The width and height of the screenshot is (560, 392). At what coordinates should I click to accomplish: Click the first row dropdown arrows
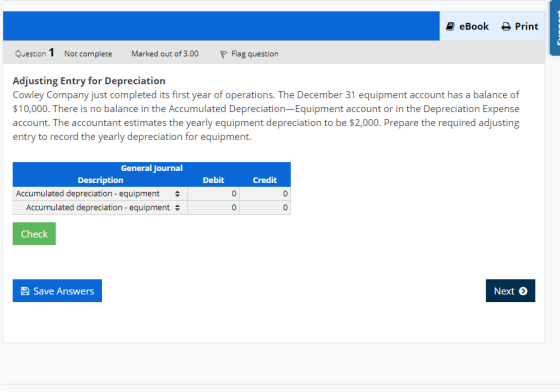click(178, 194)
